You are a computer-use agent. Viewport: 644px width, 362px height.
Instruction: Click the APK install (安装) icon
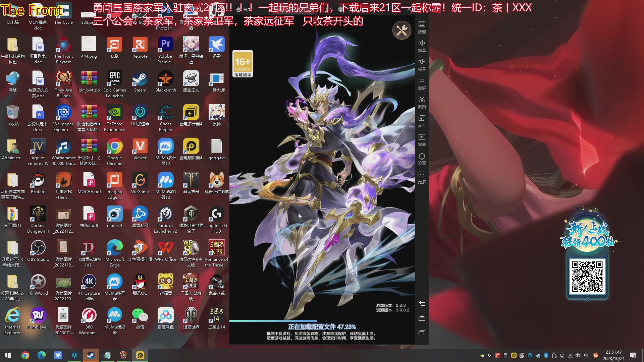(422, 140)
